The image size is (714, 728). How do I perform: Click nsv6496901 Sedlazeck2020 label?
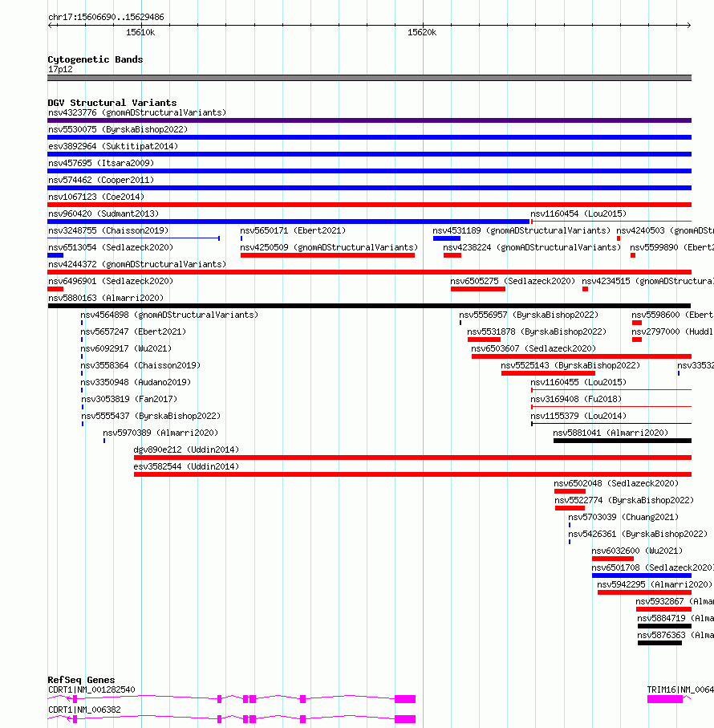tap(111, 281)
